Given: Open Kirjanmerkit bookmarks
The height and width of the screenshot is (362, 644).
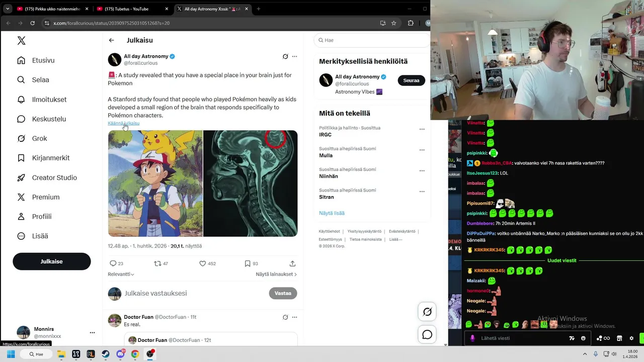Looking at the screenshot, I should pyautogui.click(x=43, y=158).
